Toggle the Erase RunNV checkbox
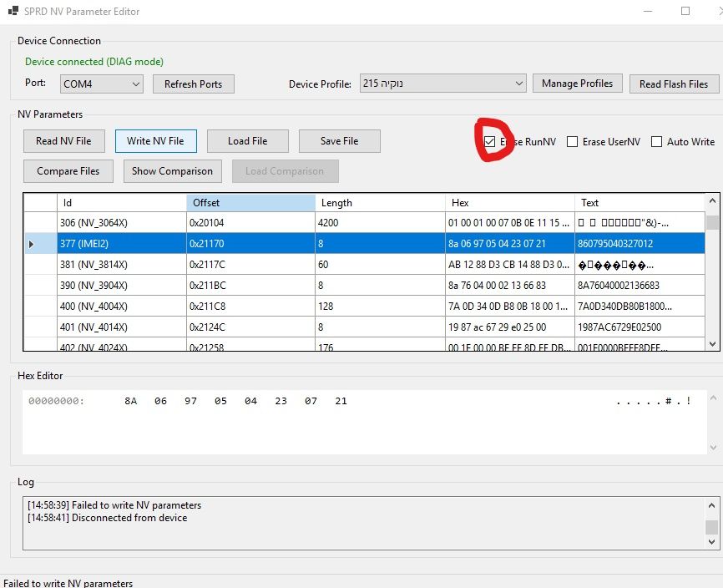723x588 pixels. pyautogui.click(x=489, y=142)
